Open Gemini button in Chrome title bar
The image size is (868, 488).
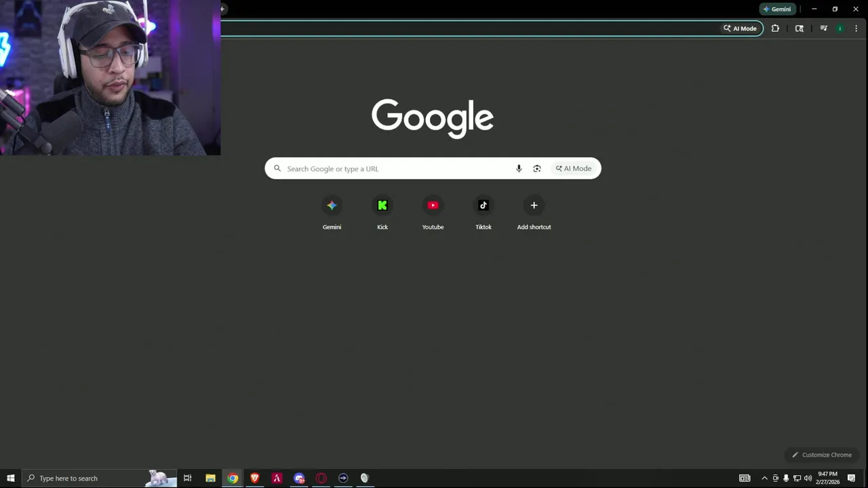pyautogui.click(x=777, y=9)
